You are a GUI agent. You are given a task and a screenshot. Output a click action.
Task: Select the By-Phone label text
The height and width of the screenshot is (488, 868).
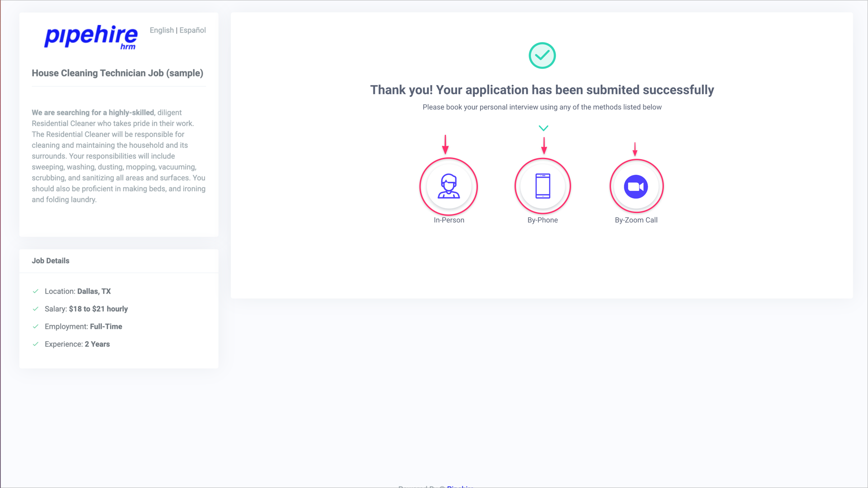pyautogui.click(x=542, y=220)
